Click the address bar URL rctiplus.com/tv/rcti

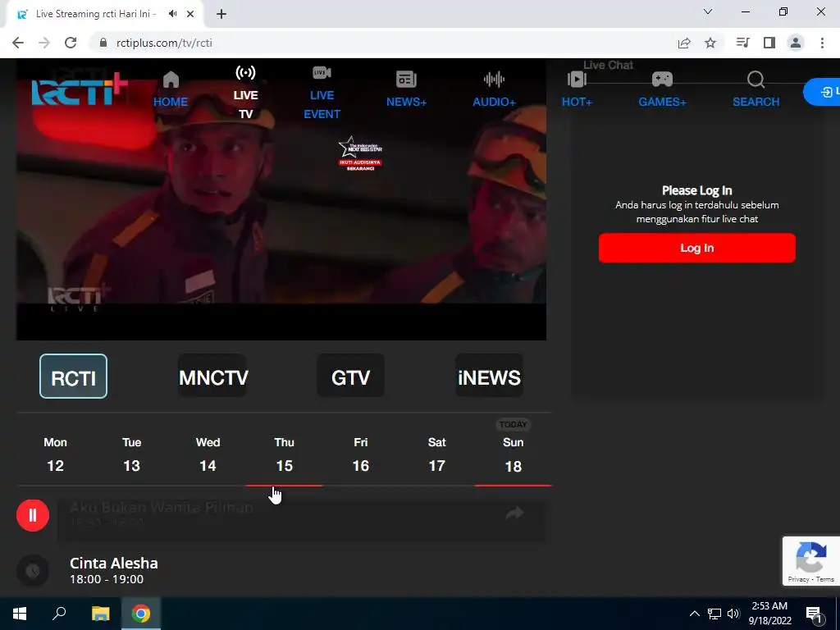(164, 43)
